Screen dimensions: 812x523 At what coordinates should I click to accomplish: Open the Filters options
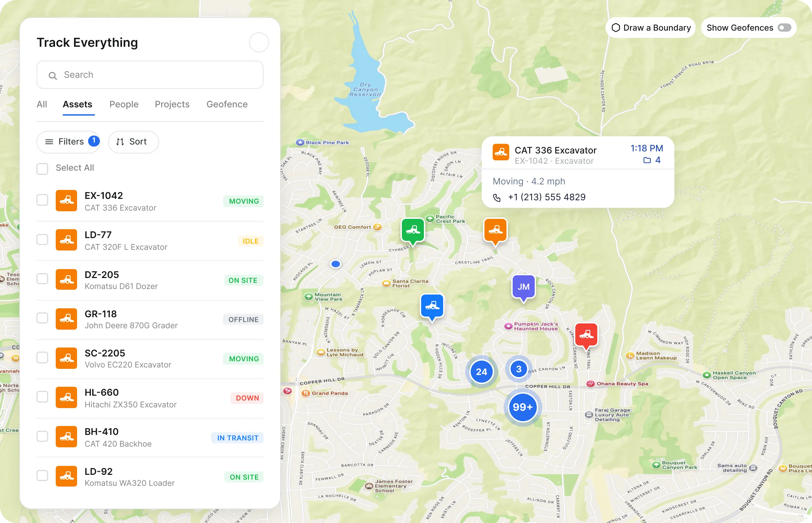68,142
